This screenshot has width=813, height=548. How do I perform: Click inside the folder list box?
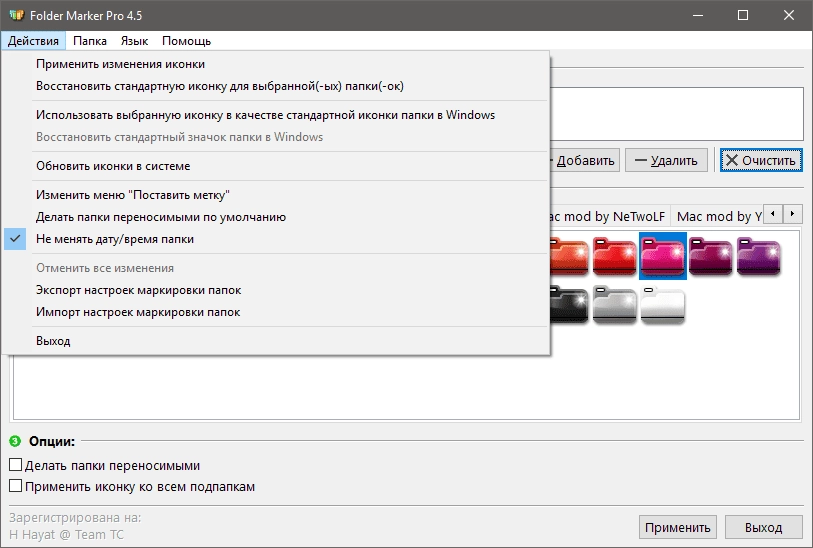677,114
